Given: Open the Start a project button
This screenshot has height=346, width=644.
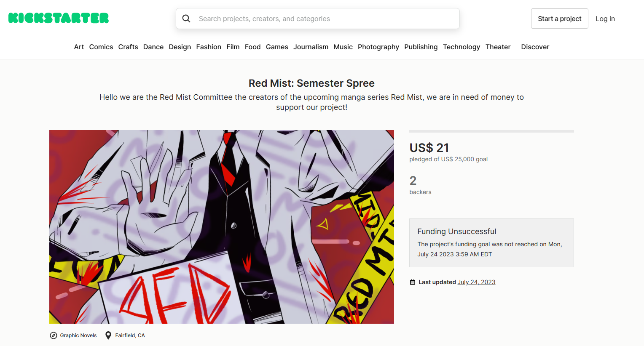Looking at the screenshot, I should 559,19.
